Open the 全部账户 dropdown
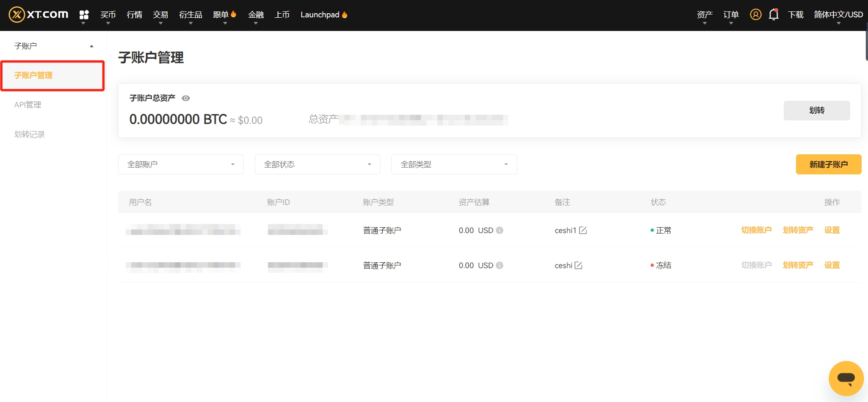The image size is (868, 402). tap(181, 164)
